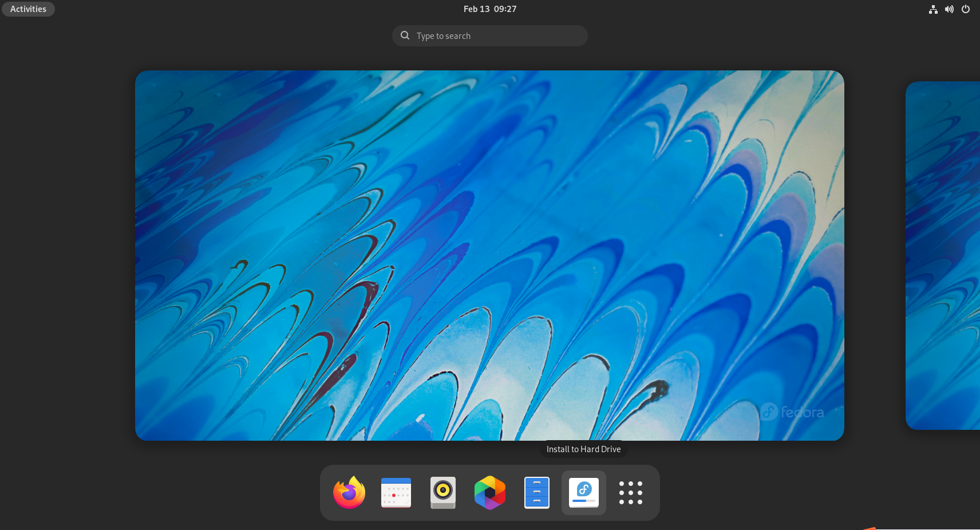Open the Activities overview
The image size is (980, 530).
coord(27,9)
